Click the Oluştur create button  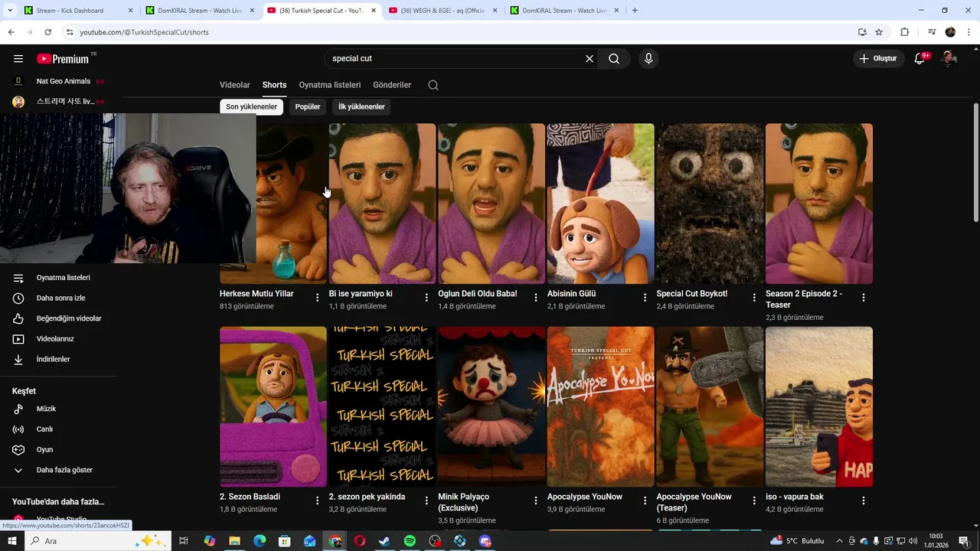click(x=878, y=59)
